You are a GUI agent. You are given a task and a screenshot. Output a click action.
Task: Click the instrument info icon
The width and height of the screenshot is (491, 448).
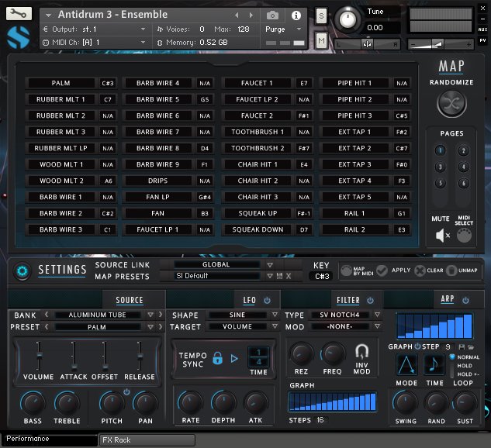(296, 15)
